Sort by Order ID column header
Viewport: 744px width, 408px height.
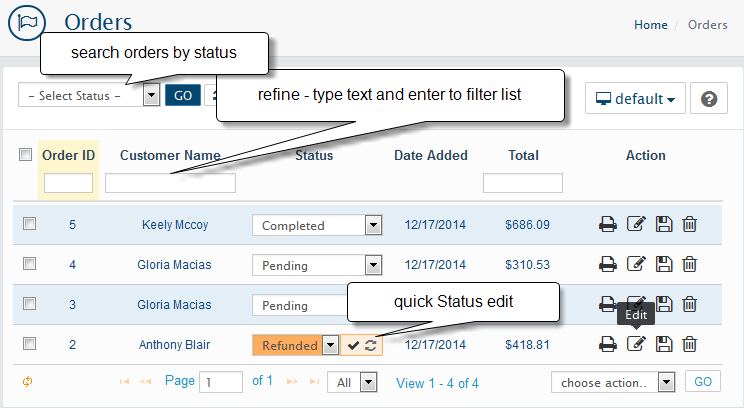click(x=68, y=155)
